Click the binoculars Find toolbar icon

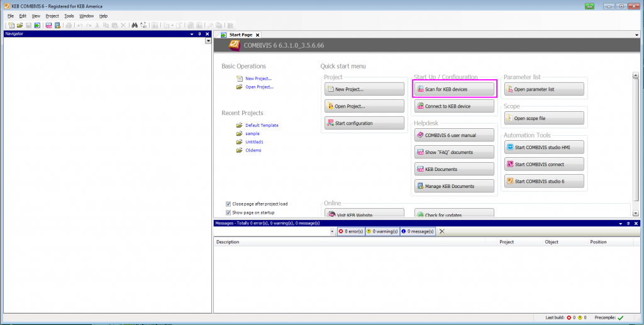(x=135, y=25)
